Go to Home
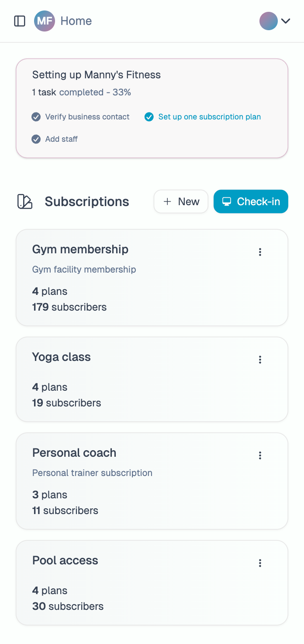 (x=76, y=21)
